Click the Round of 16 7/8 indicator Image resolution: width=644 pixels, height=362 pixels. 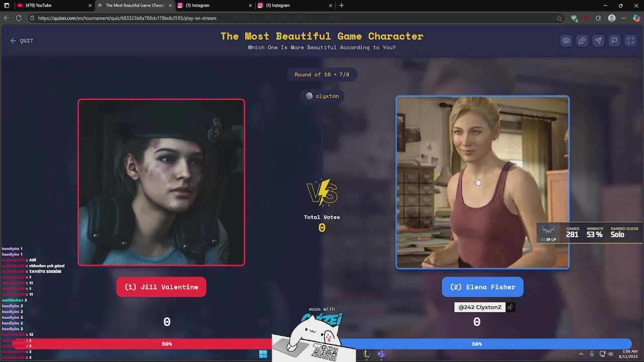click(x=322, y=74)
